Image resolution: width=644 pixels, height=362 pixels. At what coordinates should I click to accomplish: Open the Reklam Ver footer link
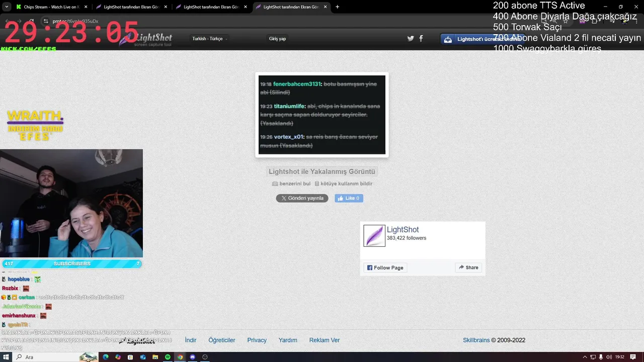click(x=325, y=340)
